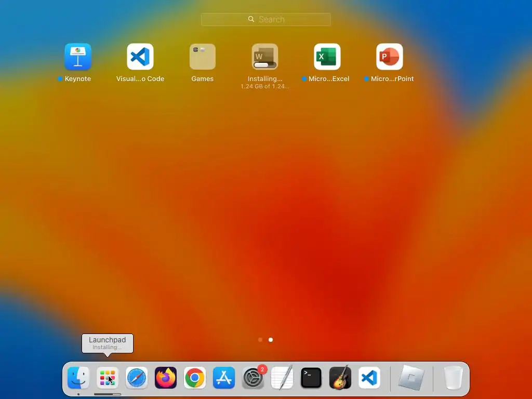Click the Launchpad download progress bar under Dock icon

pyautogui.click(x=107, y=394)
